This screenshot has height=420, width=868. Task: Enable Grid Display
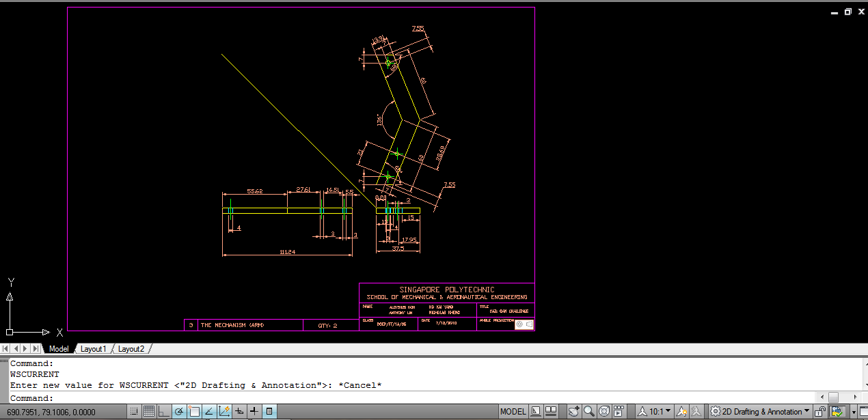pyautogui.click(x=148, y=411)
